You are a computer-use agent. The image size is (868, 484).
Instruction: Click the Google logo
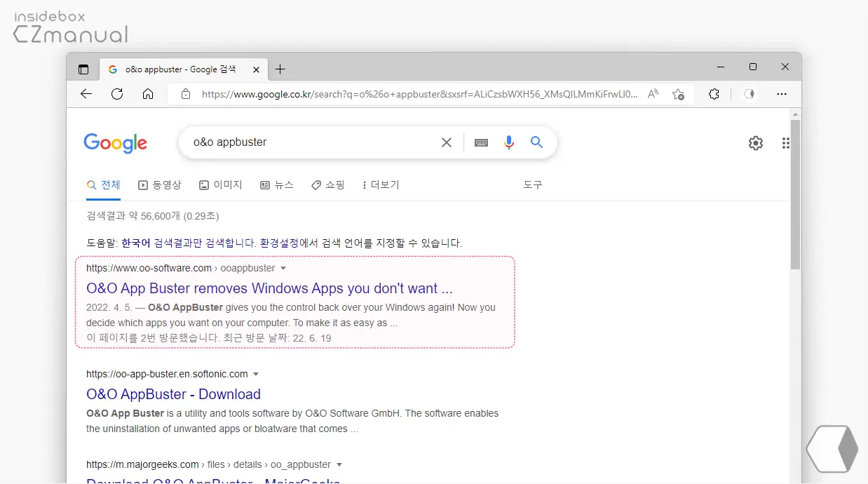click(116, 142)
